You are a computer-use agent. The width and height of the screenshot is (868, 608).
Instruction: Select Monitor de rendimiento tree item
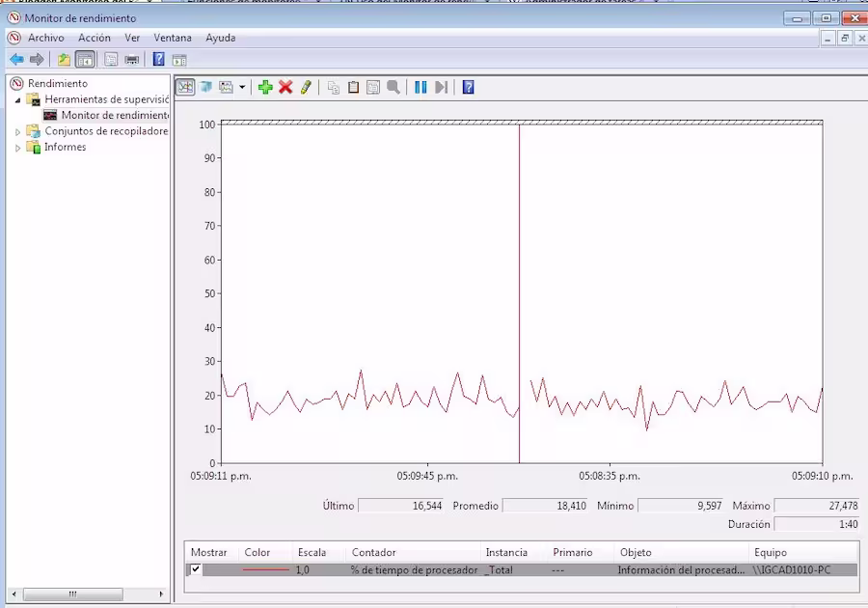tap(115, 115)
